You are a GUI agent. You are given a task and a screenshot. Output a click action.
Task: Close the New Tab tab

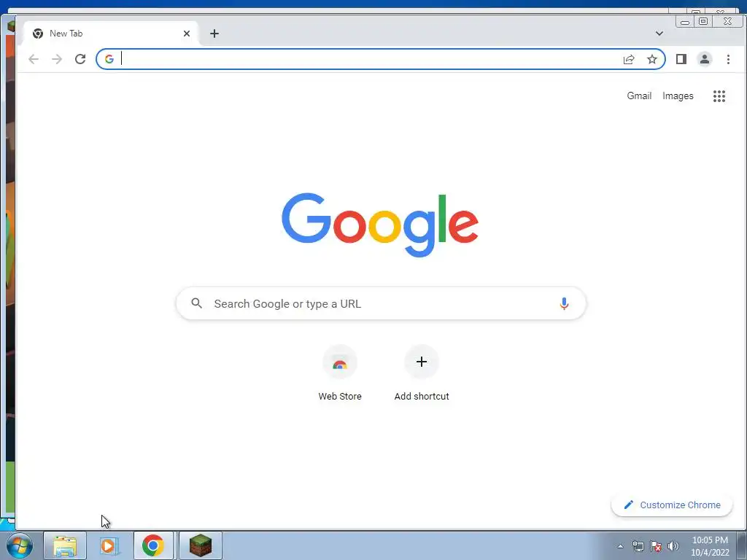tap(186, 34)
